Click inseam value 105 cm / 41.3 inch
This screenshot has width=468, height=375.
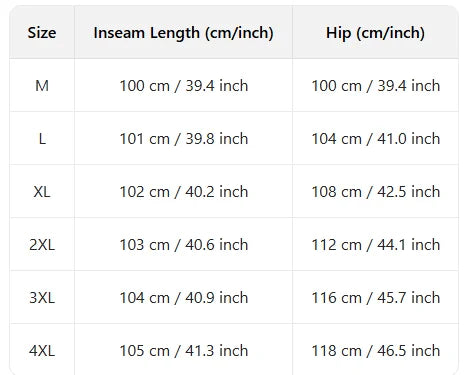tap(184, 351)
